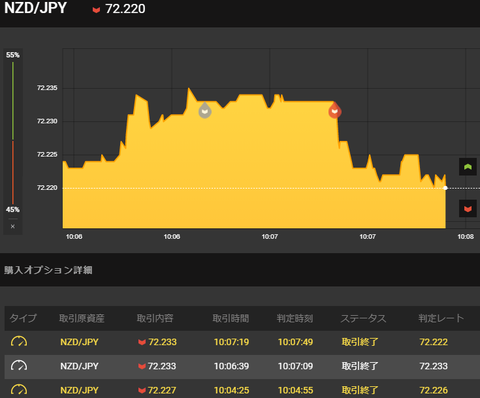Click settlement rate 72.222
The width and height of the screenshot is (480, 398).
tap(434, 342)
